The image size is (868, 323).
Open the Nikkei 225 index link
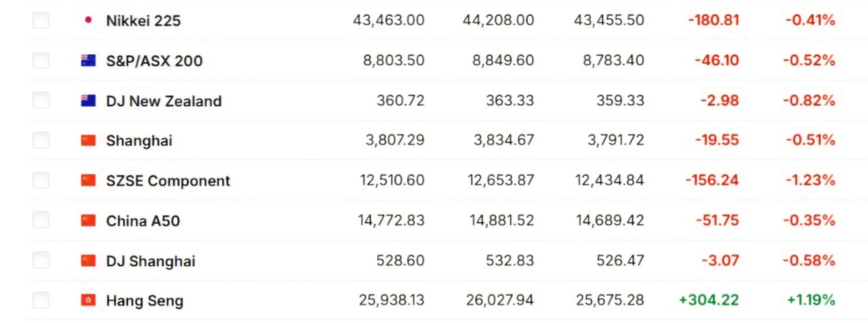point(143,20)
